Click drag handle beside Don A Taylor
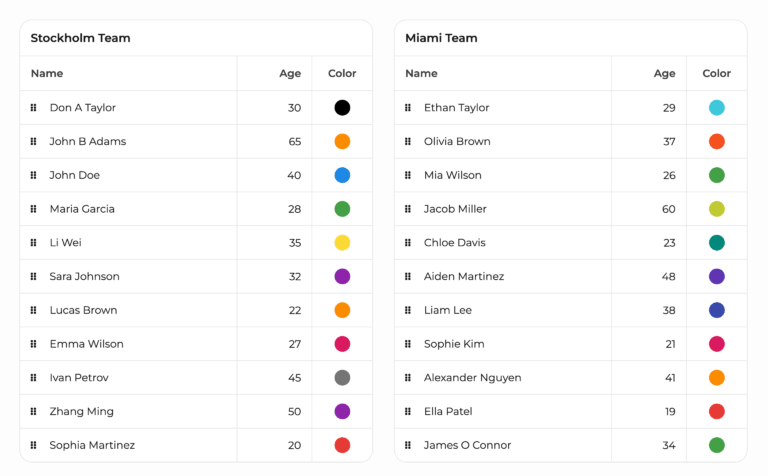This screenshot has height=476, width=768. [34, 108]
